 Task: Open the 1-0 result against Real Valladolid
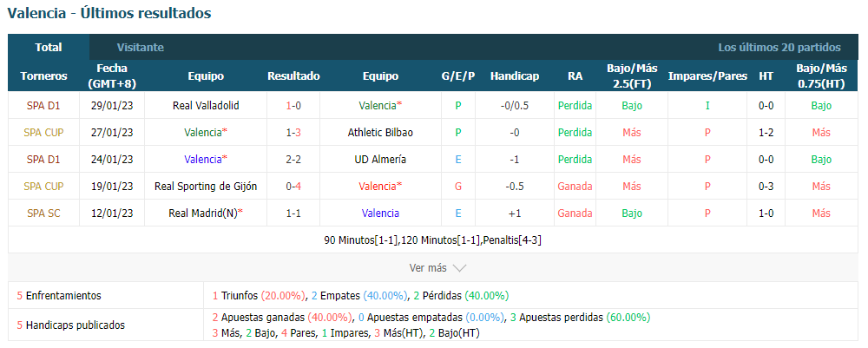click(x=293, y=105)
